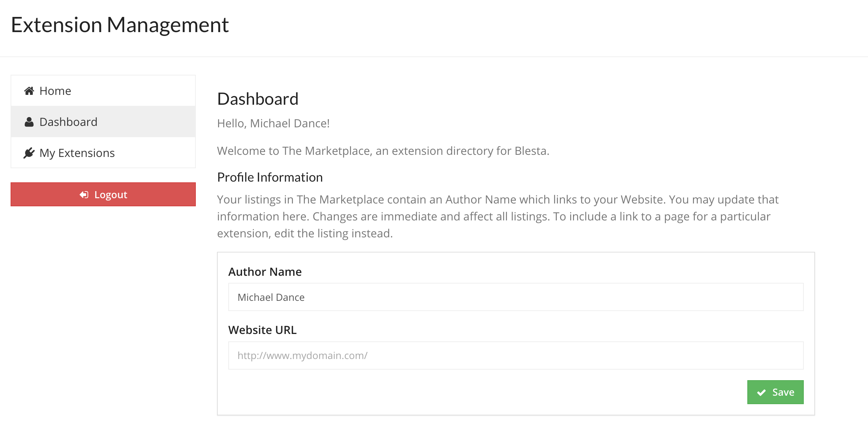This screenshot has height=438, width=868.
Task: Click the 'Hello, Michael Dance!' greeting text
Action: pyautogui.click(x=273, y=123)
